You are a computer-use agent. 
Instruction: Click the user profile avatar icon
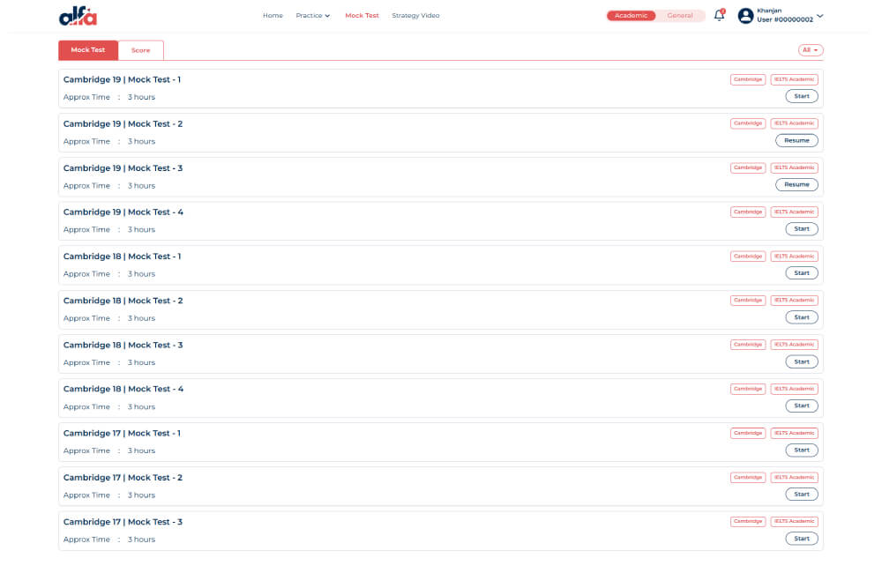(745, 16)
